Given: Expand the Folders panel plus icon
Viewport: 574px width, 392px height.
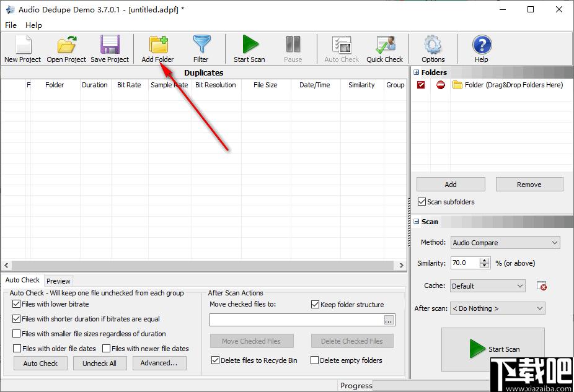Looking at the screenshot, I should [416, 72].
